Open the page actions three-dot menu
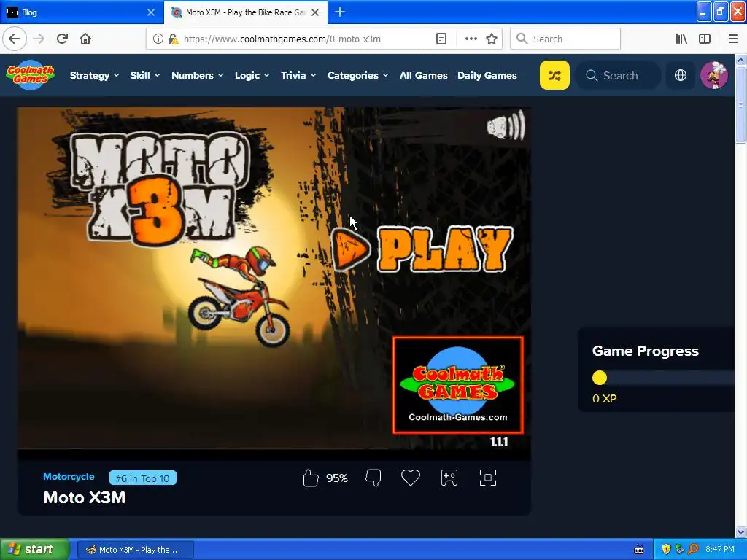The image size is (747, 560). point(471,39)
